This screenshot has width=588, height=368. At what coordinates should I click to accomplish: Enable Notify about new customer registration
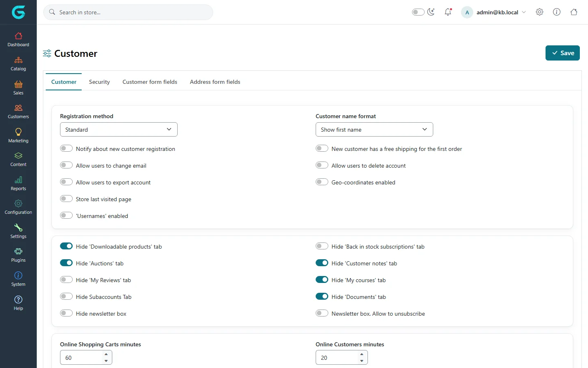66,148
